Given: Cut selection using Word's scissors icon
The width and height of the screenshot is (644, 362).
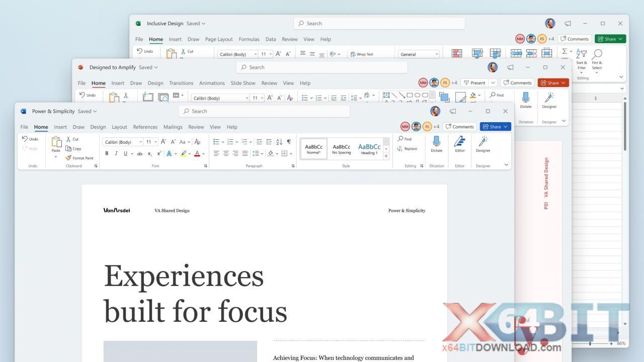Looking at the screenshot, I should [x=72, y=139].
